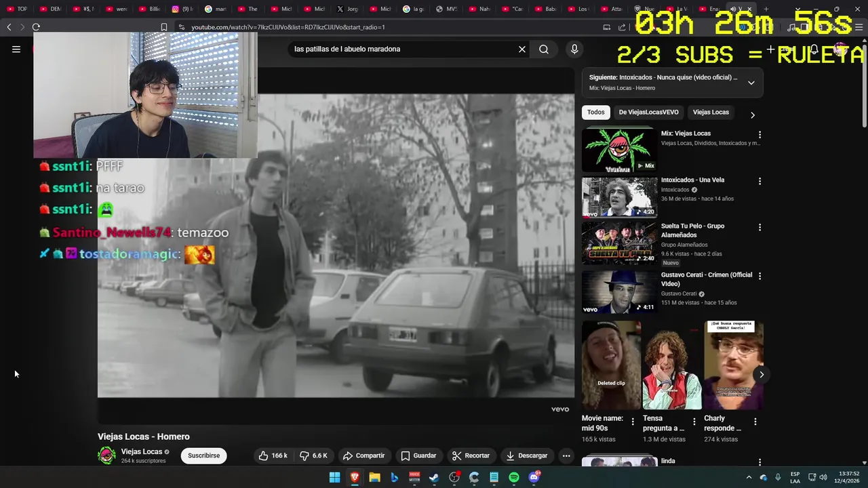The width and height of the screenshot is (868, 488).
Task: Click the vevo logo under the player
Action: 560,409
